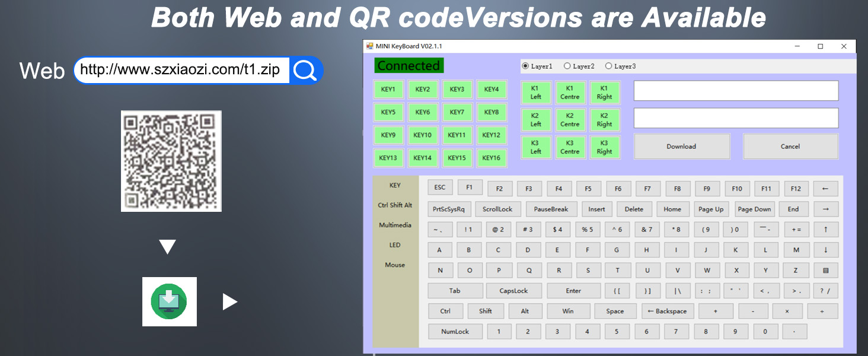Select the Layer2 radio button
The width and height of the screenshot is (868, 356).
pos(579,66)
